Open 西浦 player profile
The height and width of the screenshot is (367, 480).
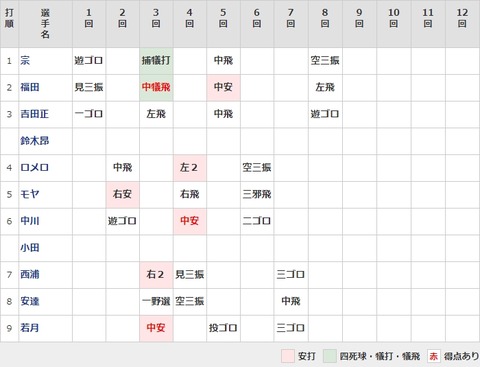click(x=30, y=274)
